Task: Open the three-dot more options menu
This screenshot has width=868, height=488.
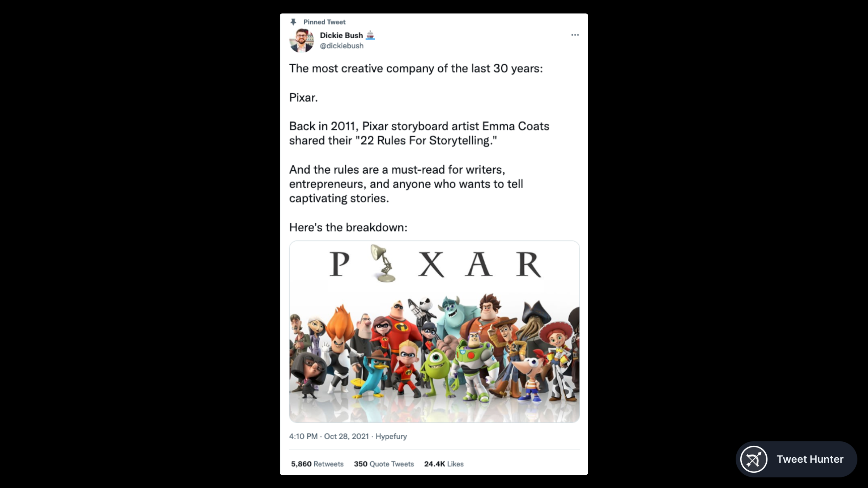Action: (x=575, y=35)
